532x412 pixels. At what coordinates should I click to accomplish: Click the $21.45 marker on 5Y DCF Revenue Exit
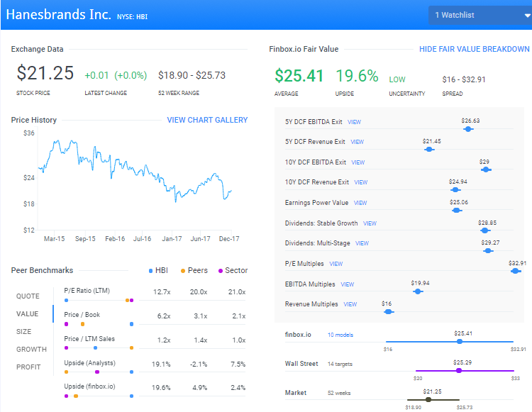(429, 149)
